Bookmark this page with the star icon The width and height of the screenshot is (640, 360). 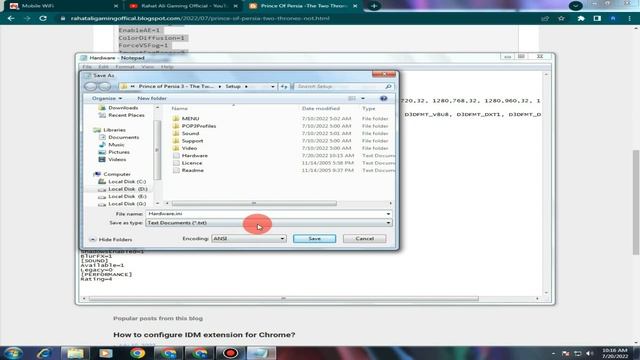pyautogui.click(x=561, y=18)
